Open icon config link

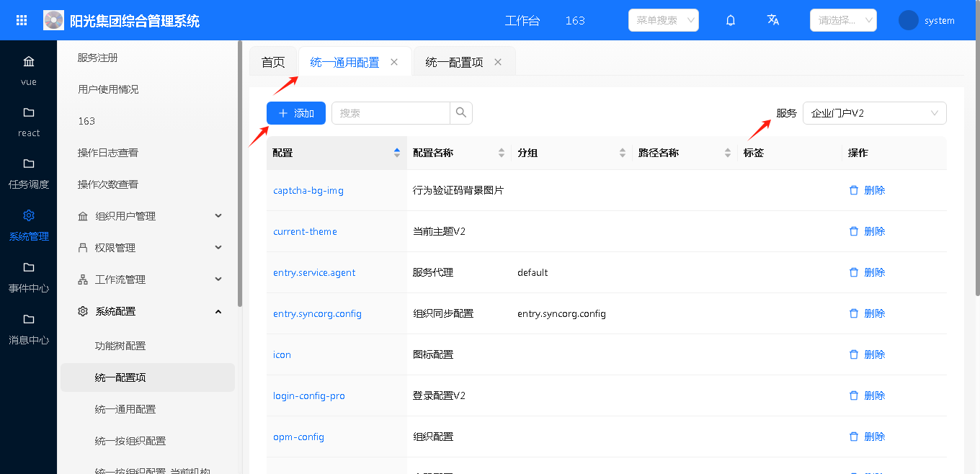pyautogui.click(x=282, y=355)
